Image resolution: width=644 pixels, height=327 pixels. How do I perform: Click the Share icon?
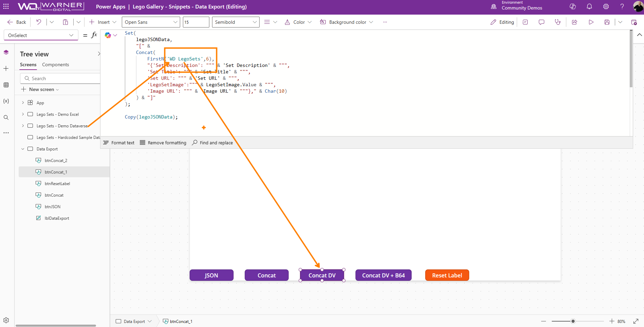(574, 22)
